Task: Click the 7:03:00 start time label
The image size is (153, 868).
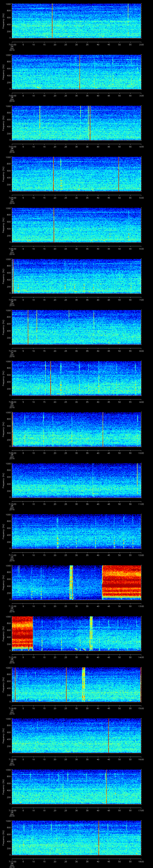Action: pos(12,147)
